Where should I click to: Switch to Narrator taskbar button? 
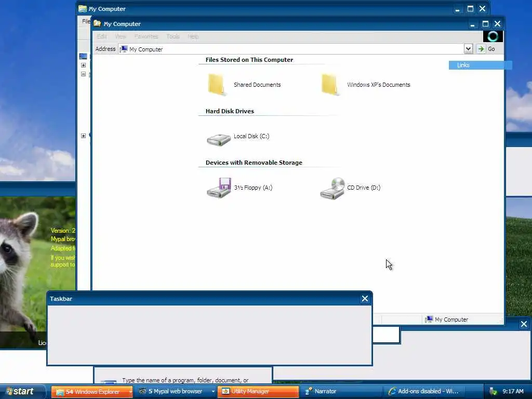pyautogui.click(x=341, y=392)
